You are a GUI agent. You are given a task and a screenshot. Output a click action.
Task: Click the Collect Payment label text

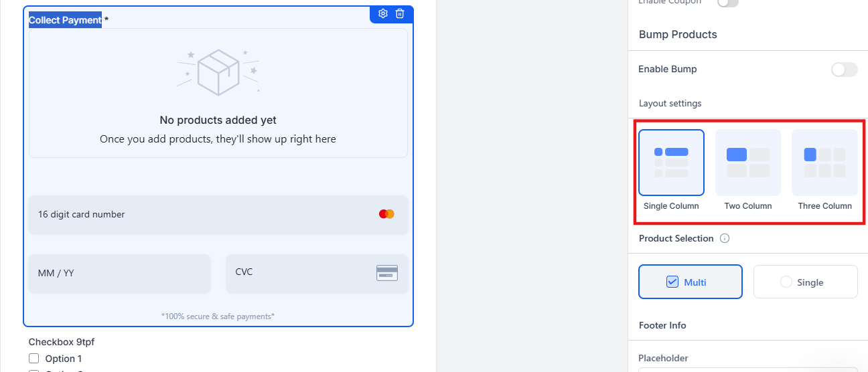click(x=65, y=20)
